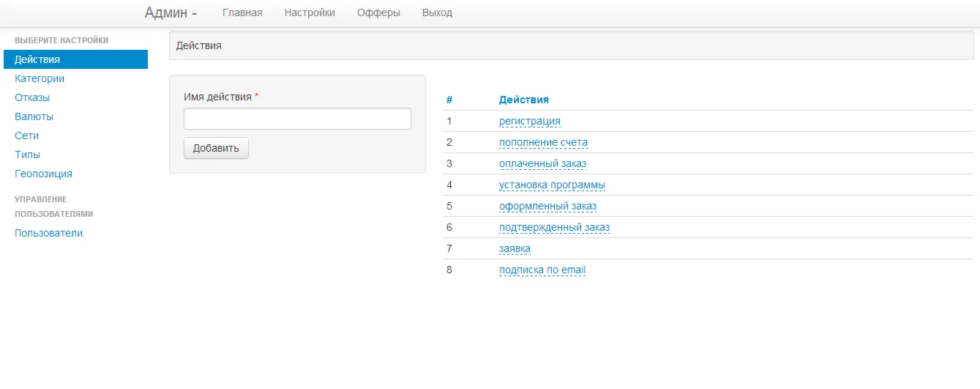Go to the Офферы page

tap(378, 12)
